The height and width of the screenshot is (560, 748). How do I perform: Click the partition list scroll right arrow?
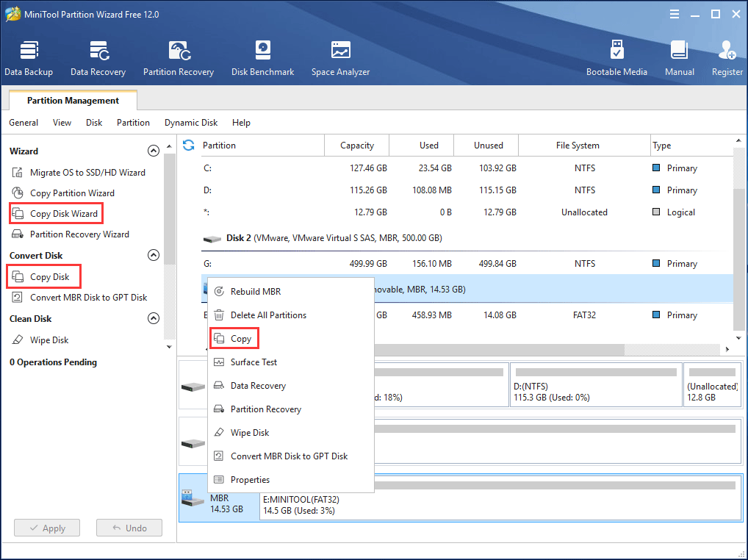pos(727,349)
